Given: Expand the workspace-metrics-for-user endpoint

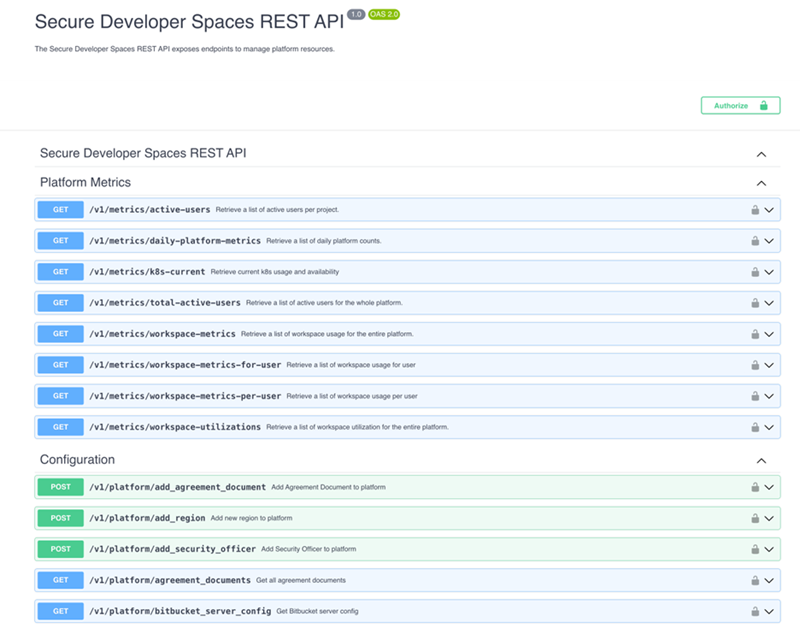Looking at the screenshot, I should [x=769, y=364].
